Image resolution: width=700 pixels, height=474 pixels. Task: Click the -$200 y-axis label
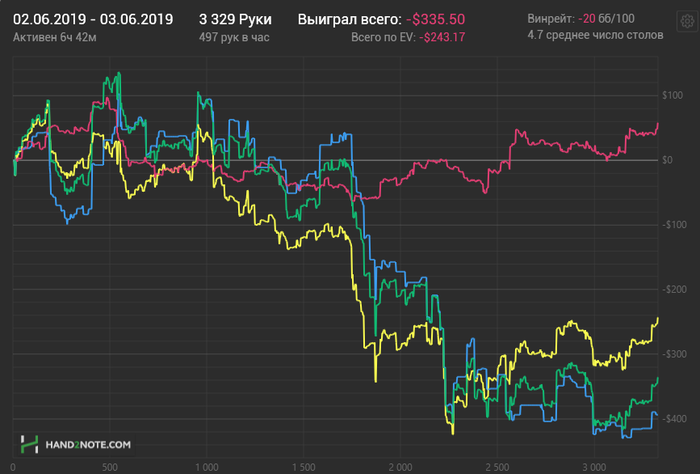pos(674,289)
